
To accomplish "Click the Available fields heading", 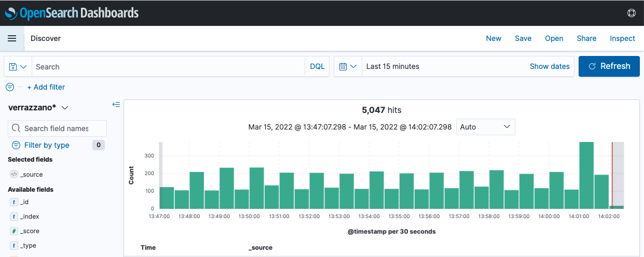I will click(x=31, y=190).
